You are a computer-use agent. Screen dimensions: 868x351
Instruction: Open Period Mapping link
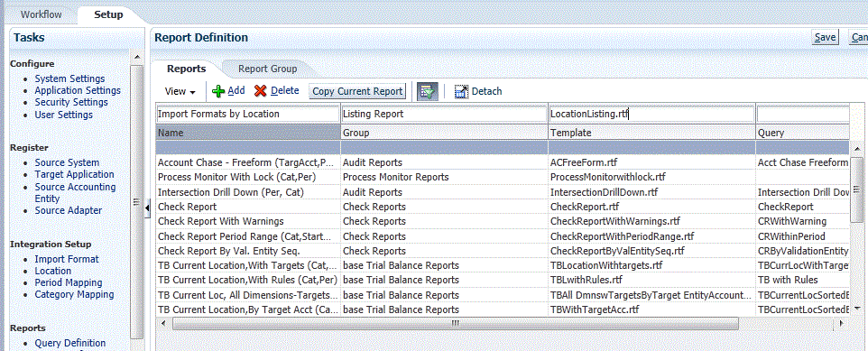coord(69,282)
